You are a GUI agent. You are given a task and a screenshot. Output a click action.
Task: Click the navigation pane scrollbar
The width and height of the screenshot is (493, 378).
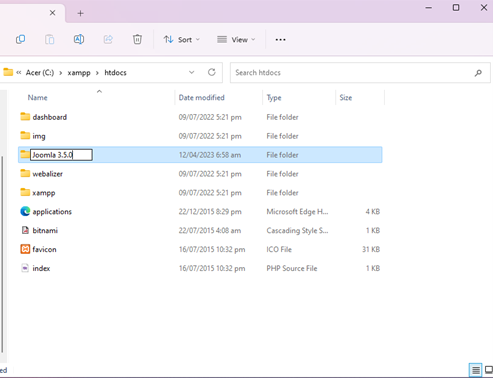point(3,254)
